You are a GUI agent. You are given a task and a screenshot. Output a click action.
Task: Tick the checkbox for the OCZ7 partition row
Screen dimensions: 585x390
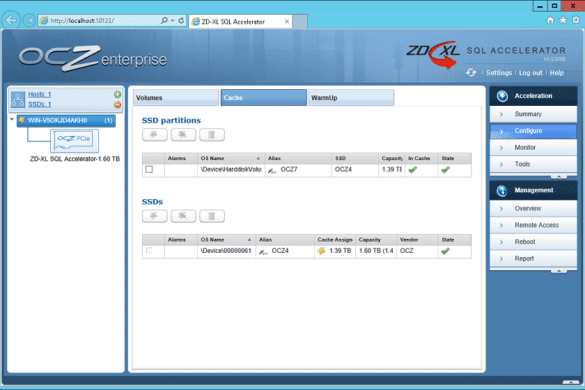coord(149,169)
